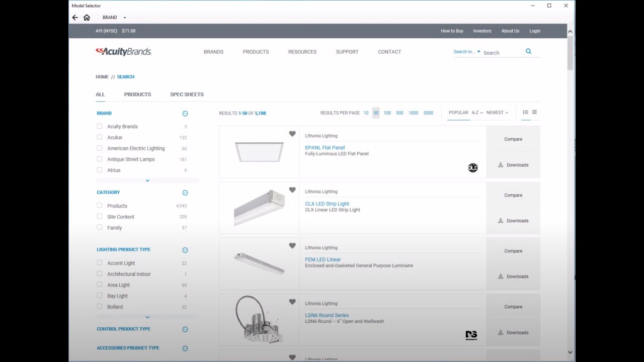This screenshot has width=644, height=362.
Task: Show 100 results per page
Action: click(387, 113)
